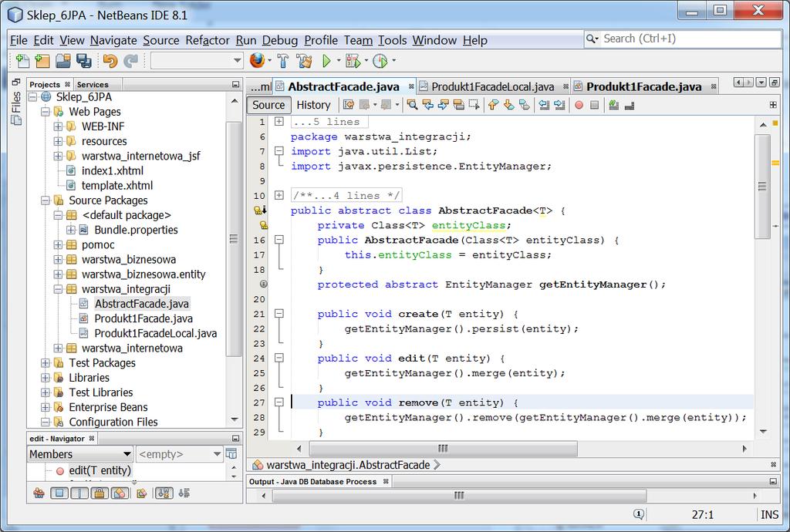Minimize the Projects panel
This screenshot has height=532, width=790.
click(235, 85)
